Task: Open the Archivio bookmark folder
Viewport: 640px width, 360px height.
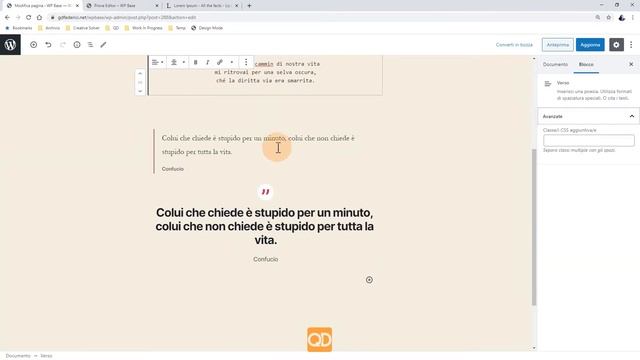Action: 49,28
